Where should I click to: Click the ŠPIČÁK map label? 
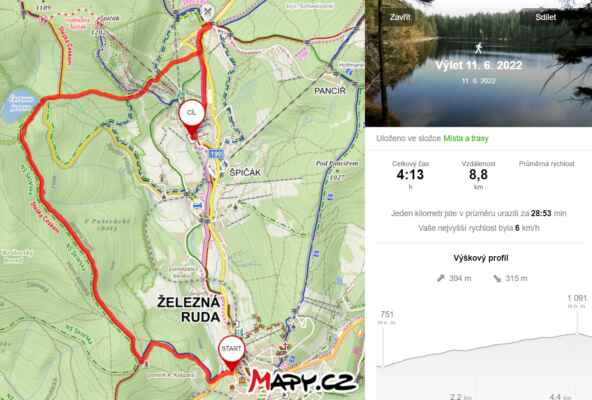pos(245,172)
